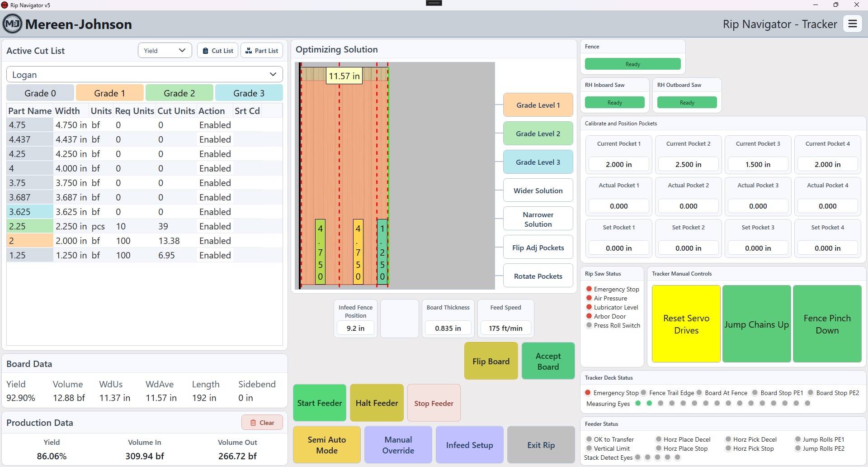Toggle Fence Pinch Down

point(827,324)
